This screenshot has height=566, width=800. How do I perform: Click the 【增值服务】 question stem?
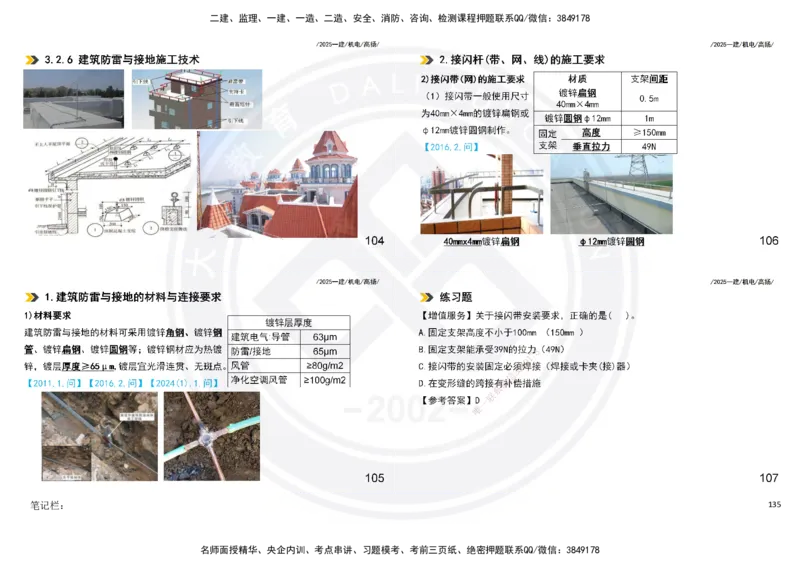coord(528,315)
